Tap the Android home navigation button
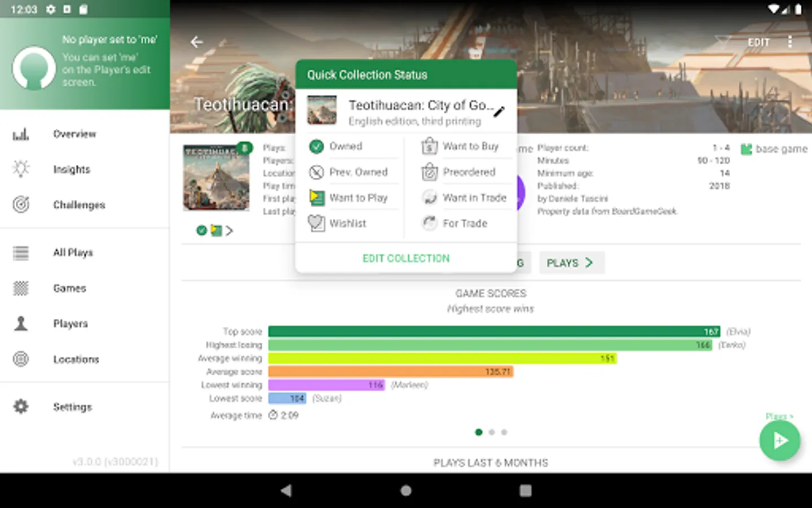812x508 pixels. 406,491
